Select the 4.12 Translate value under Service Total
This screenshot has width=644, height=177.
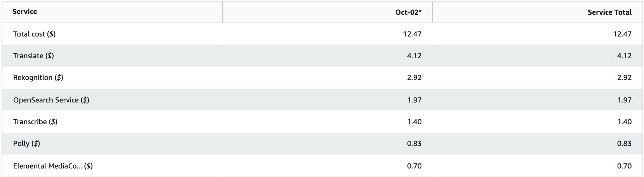coord(624,56)
